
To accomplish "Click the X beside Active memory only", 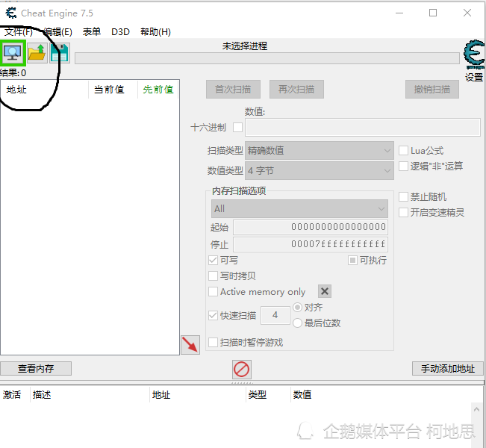I will pyautogui.click(x=325, y=291).
